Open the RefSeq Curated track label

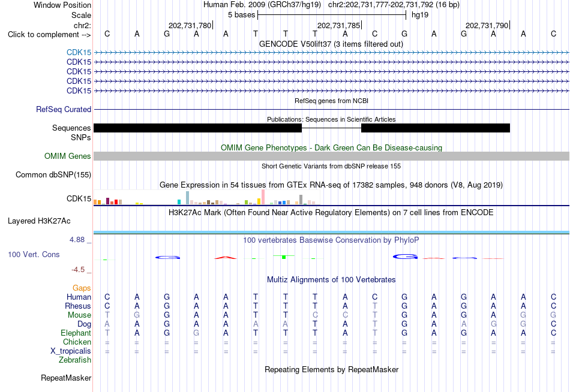pyautogui.click(x=63, y=109)
